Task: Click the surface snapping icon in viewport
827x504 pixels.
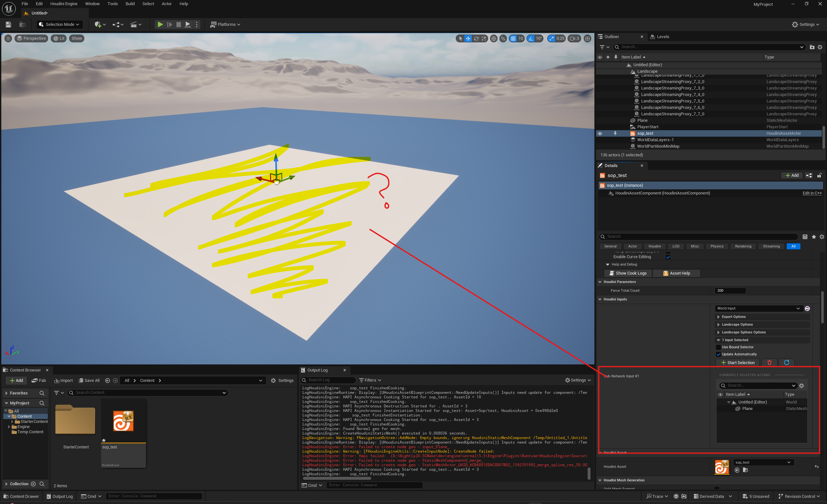Action: tap(503, 38)
